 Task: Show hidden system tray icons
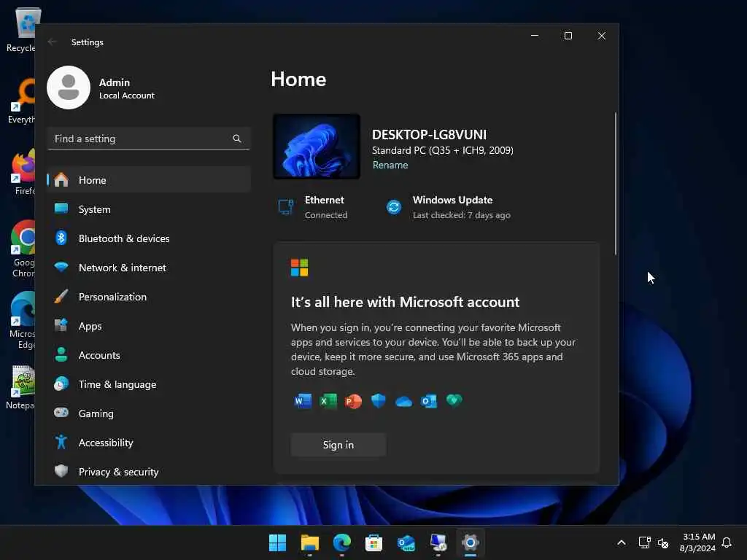[622, 542]
